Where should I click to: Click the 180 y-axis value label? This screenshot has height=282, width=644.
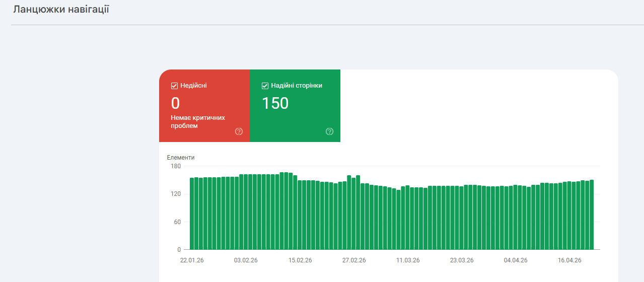coord(175,166)
